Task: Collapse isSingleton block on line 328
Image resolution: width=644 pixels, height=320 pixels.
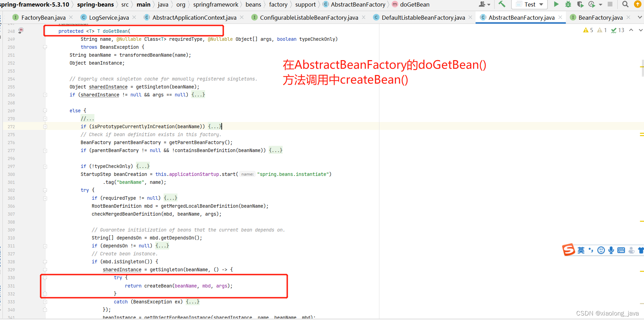Action: (x=45, y=262)
